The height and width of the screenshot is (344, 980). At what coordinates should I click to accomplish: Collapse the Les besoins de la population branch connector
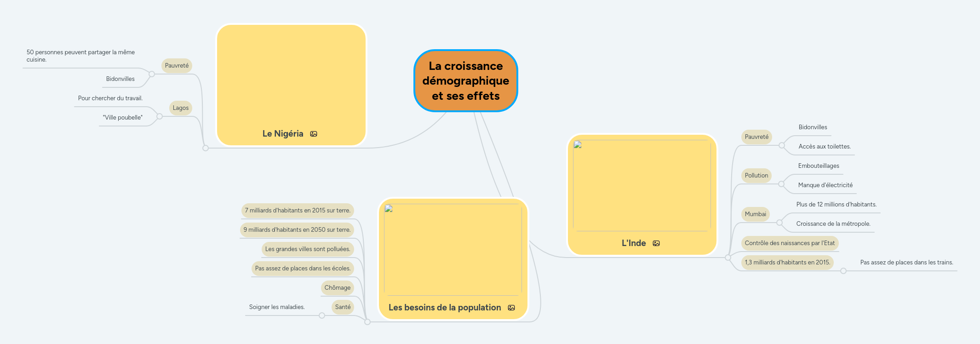click(367, 322)
